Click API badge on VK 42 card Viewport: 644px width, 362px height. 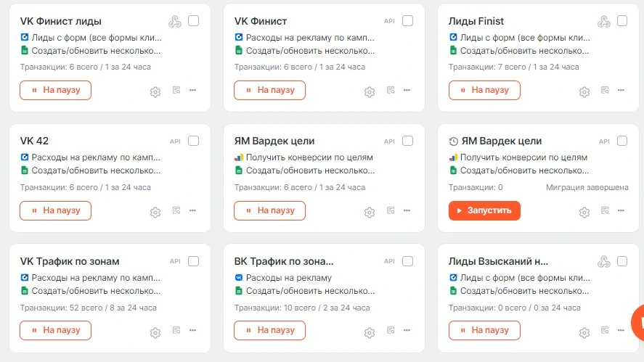tap(176, 141)
